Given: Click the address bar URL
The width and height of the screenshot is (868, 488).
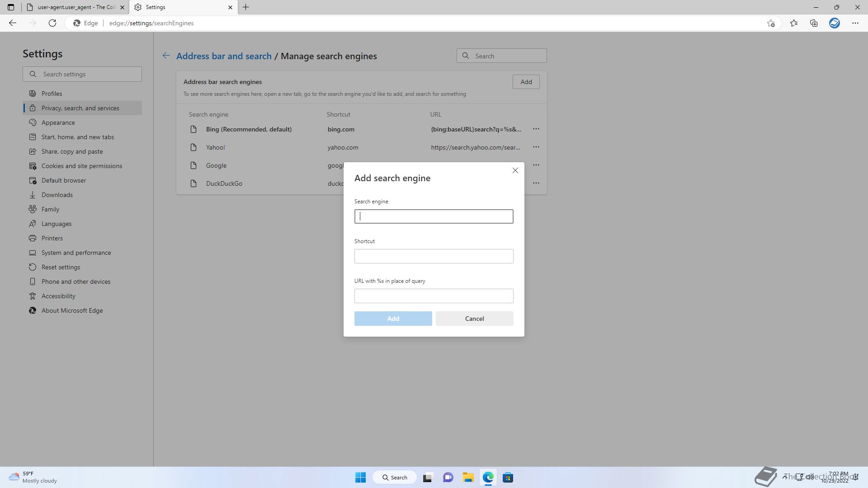Looking at the screenshot, I should click(x=151, y=23).
